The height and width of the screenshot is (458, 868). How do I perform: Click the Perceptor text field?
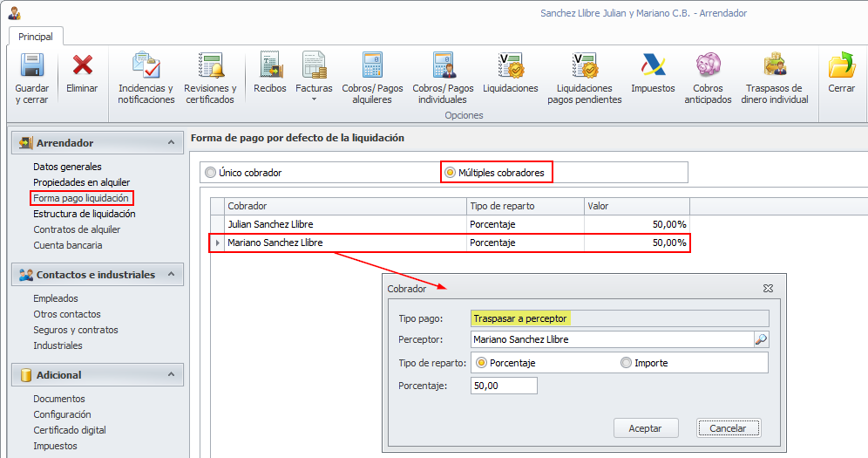tap(613, 339)
